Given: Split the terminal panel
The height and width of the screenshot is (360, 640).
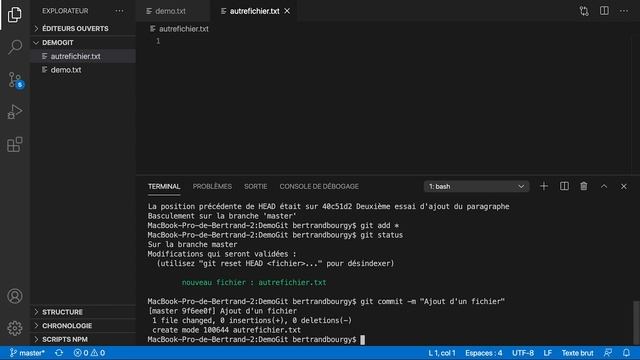Looking at the screenshot, I should click(x=564, y=186).
